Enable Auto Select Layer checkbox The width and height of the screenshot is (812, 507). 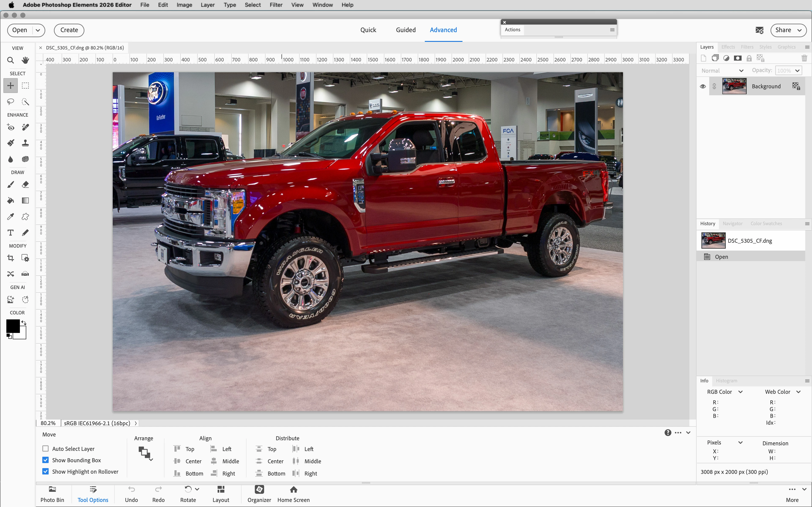tap(46, 449)
